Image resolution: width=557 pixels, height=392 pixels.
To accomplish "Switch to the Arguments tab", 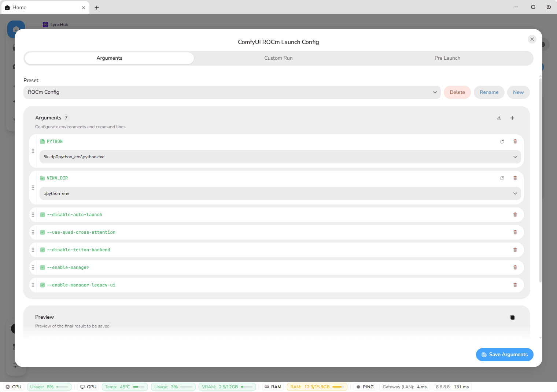I will (x=109, y=58).
